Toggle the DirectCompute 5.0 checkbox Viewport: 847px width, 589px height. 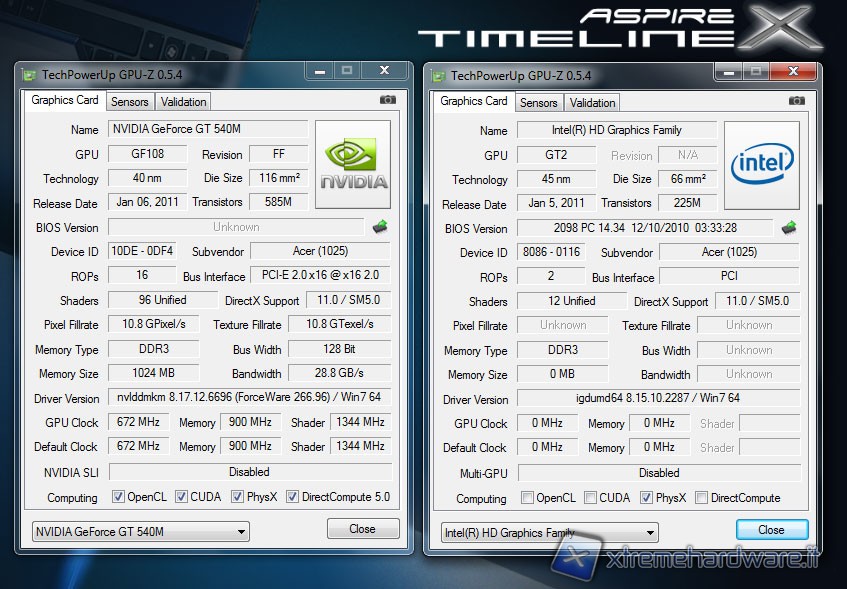(293, 497)
